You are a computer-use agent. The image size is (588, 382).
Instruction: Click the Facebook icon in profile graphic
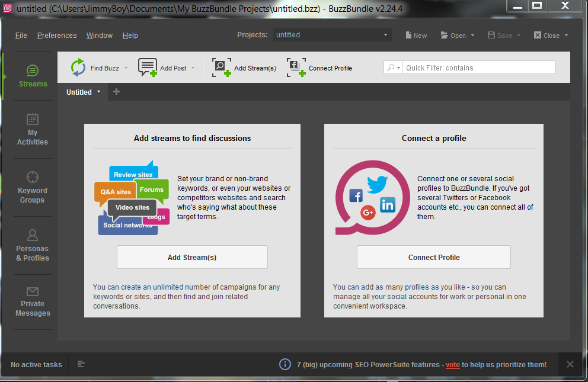point(356,195)
